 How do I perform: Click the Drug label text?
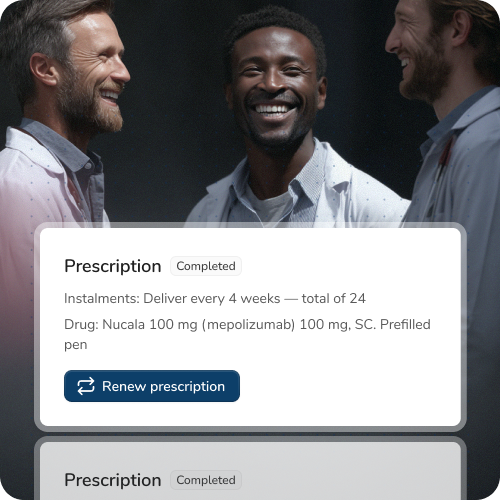[x=81, y=324]
